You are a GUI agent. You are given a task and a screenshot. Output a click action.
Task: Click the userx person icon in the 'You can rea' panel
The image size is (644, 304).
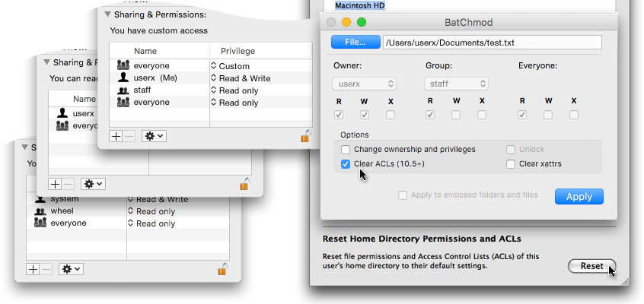tap(62, 113)
